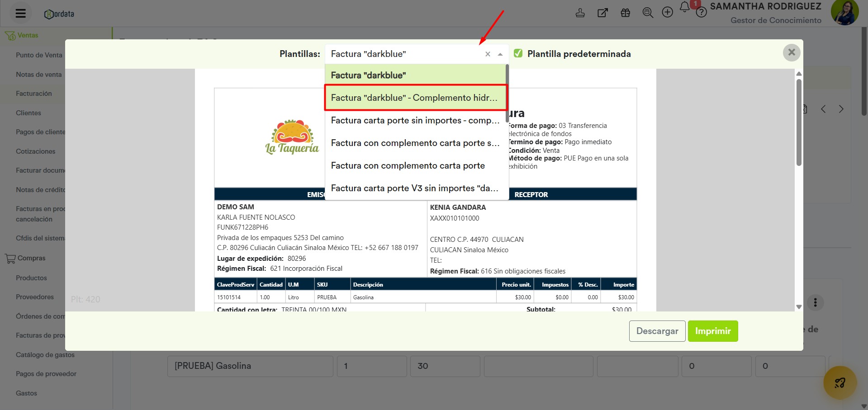The width and height of the screenshot is (868, 410).
Task: Select Factura carta porte sin importes option
Action: (x=415, y=120)
